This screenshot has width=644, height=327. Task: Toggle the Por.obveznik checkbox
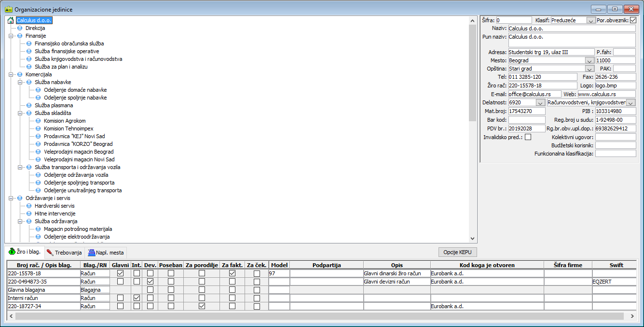click(x=633, y=20)
